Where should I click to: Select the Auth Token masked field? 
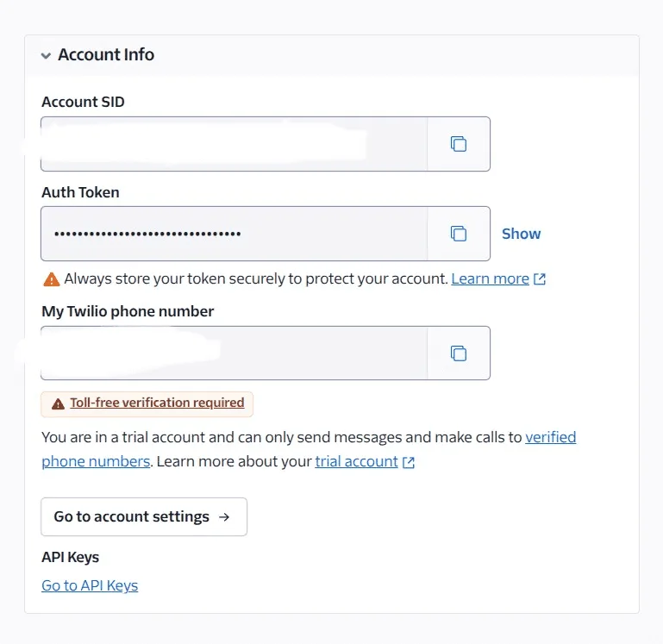tap(234, 234)
